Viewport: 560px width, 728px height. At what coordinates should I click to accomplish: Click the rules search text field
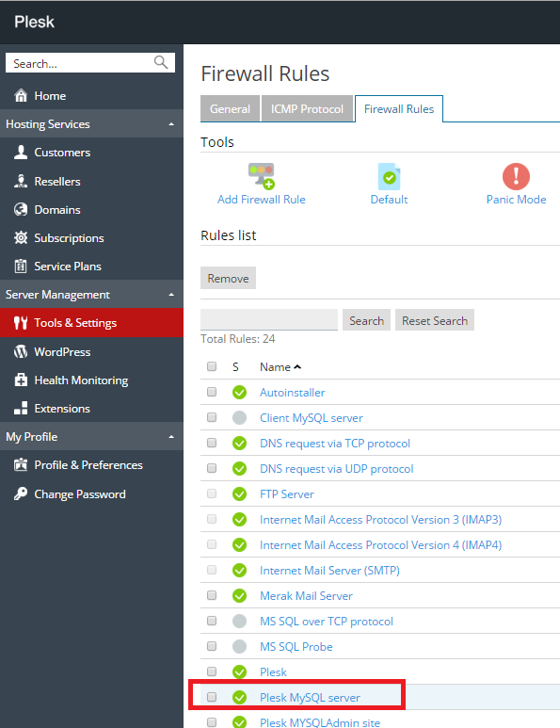pos(268,319)
